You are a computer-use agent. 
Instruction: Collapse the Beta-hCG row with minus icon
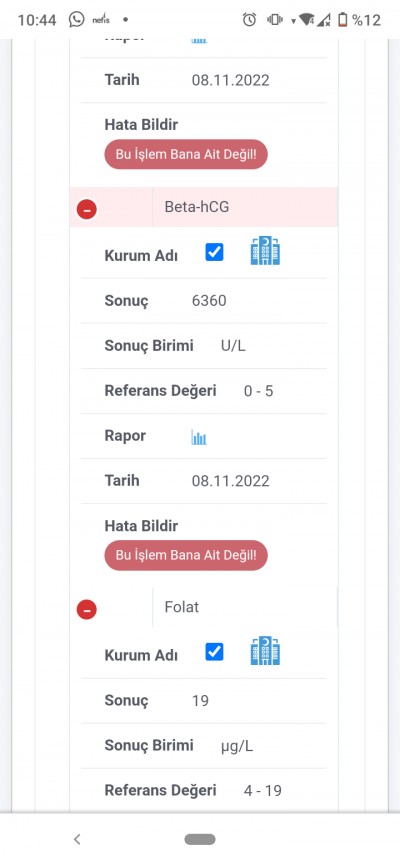[87, 209]
